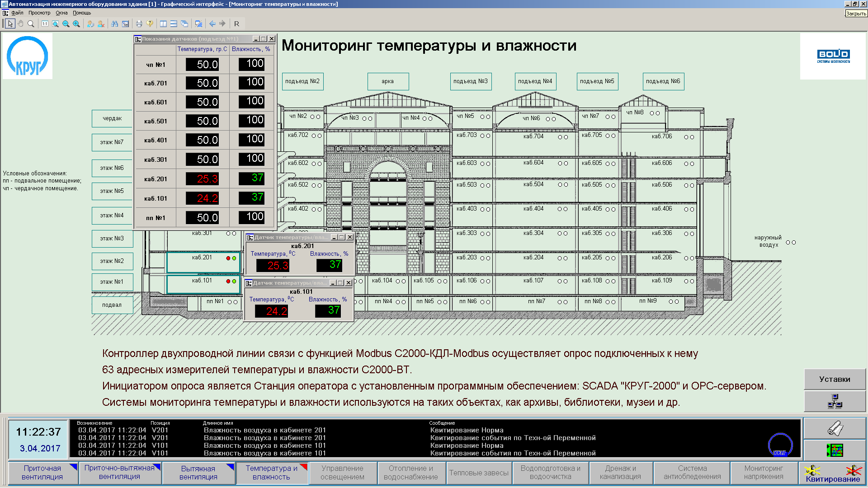The height and width of the screenshot is (488, 868).
Task: Select the подъезд №3 button
Action: pyautogui.click(x=471, y=81)
